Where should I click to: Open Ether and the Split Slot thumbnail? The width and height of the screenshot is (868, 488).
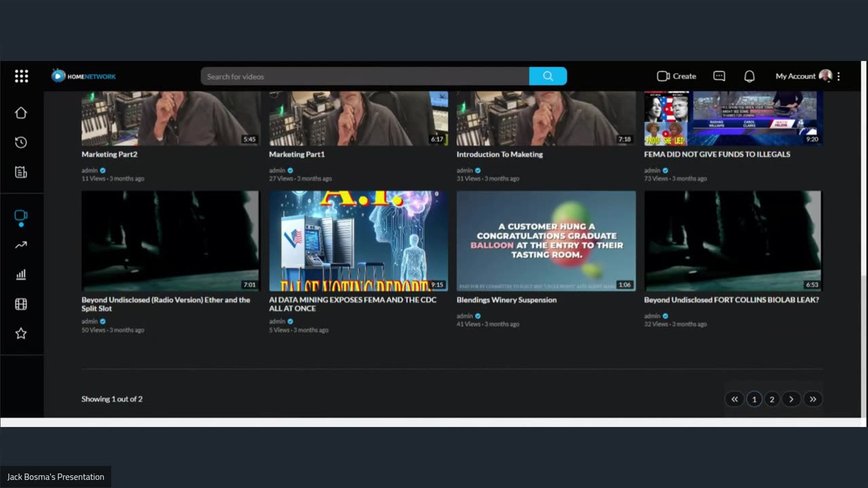[x=170, y=241]
